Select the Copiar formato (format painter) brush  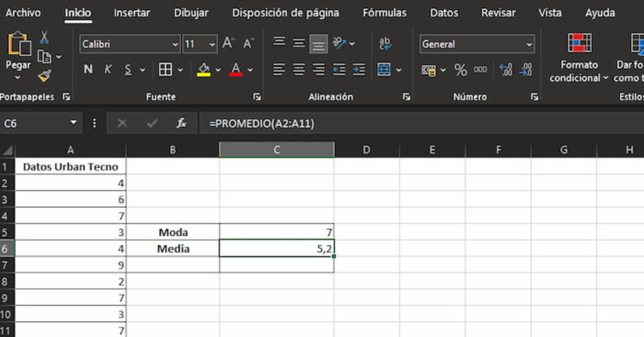click(45, 74)
